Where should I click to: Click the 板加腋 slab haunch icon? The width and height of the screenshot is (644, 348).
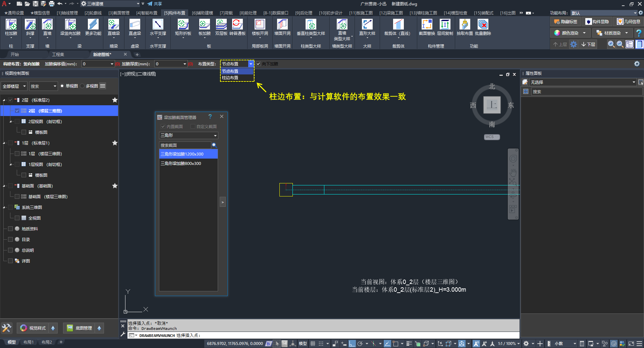coord(204,27)
